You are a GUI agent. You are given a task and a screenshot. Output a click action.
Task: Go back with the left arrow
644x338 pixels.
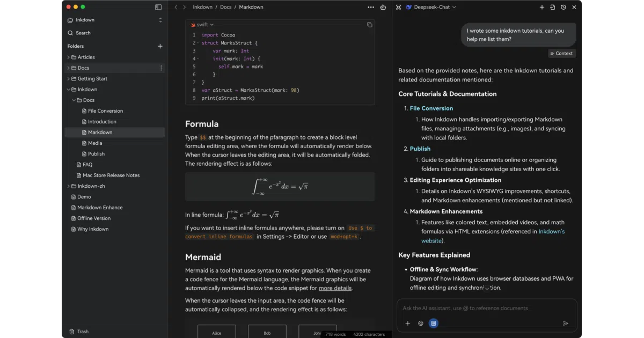click(x=176, y=7)
